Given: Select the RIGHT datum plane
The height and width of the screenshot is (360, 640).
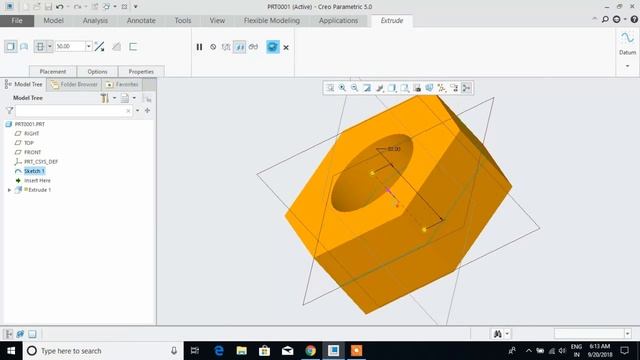Looking at the screenshot, I should coord(31,133).
